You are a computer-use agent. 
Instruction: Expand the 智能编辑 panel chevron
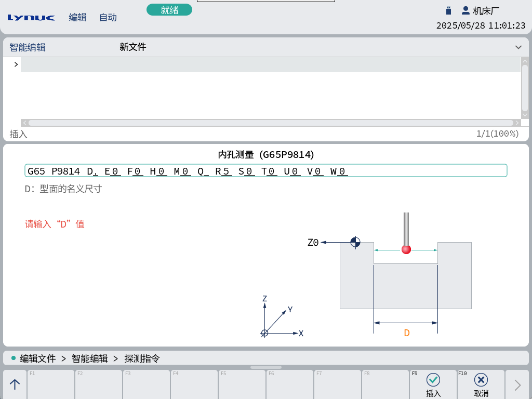pos(518,47)
